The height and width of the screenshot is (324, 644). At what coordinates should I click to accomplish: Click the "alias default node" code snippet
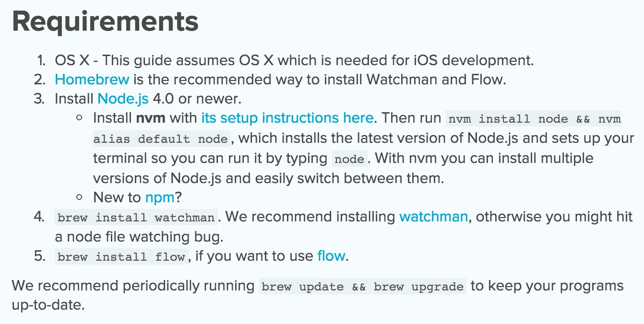161,139
